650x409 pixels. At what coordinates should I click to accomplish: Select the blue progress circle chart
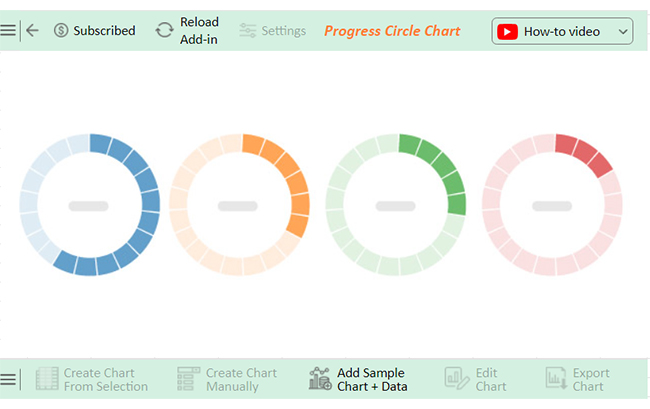coord(90,205)
